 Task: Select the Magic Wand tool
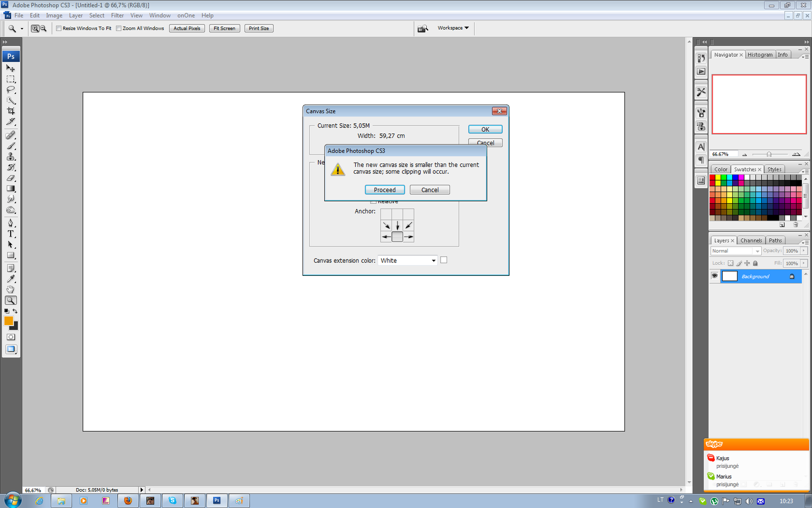(x=11, y=101)
